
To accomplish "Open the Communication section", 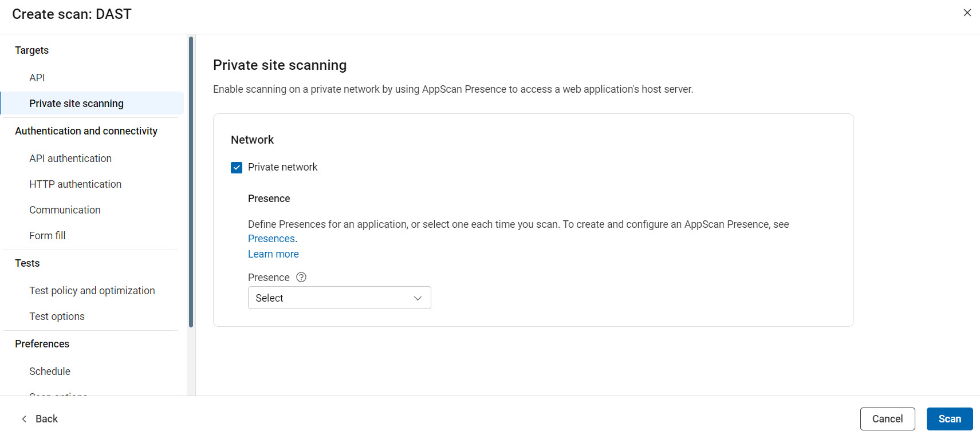I will 65,209.
